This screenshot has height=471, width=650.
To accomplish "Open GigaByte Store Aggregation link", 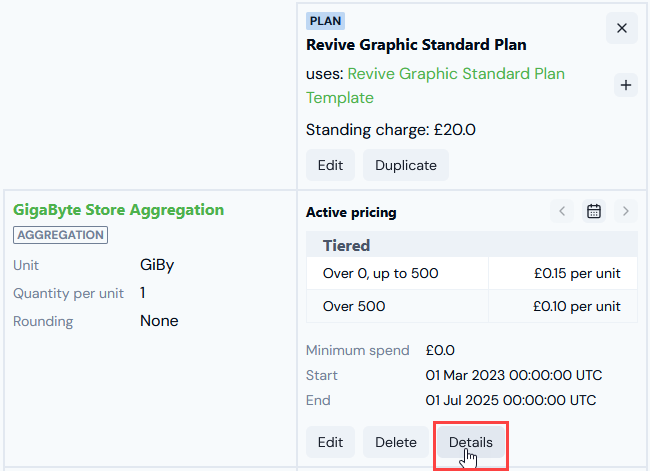I will pyautogui.click(x=119, y=210).
